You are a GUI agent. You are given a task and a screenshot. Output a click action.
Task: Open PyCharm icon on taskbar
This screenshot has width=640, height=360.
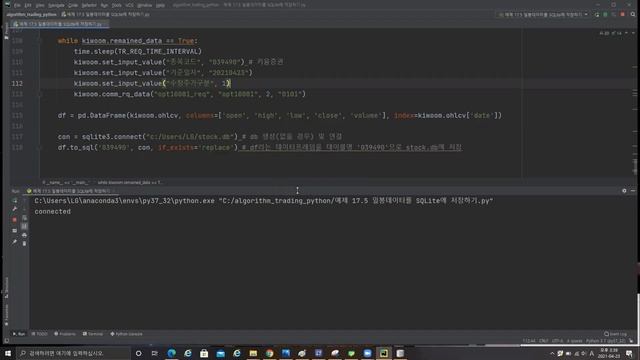pos(384,353)
